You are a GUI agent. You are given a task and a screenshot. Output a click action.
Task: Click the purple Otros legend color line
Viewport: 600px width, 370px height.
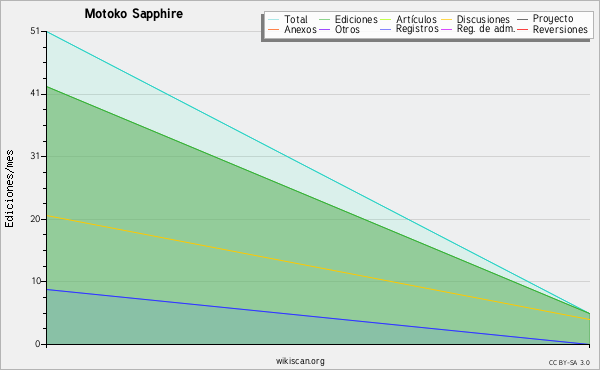[x=324, y=29]
